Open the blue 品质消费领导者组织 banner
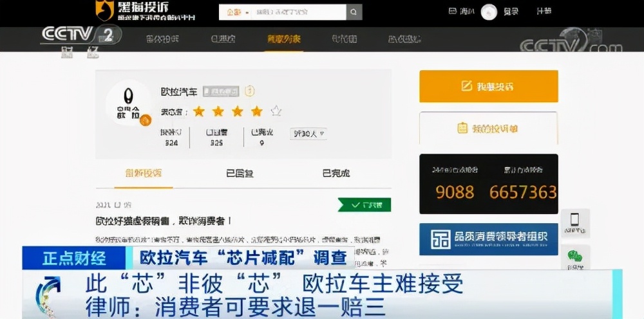Viewport: 644px width, 319px height. (488, 239)
